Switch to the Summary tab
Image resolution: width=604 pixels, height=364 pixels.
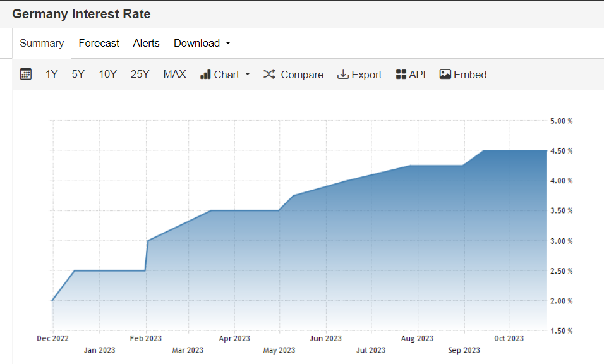[x=42, y=43]
